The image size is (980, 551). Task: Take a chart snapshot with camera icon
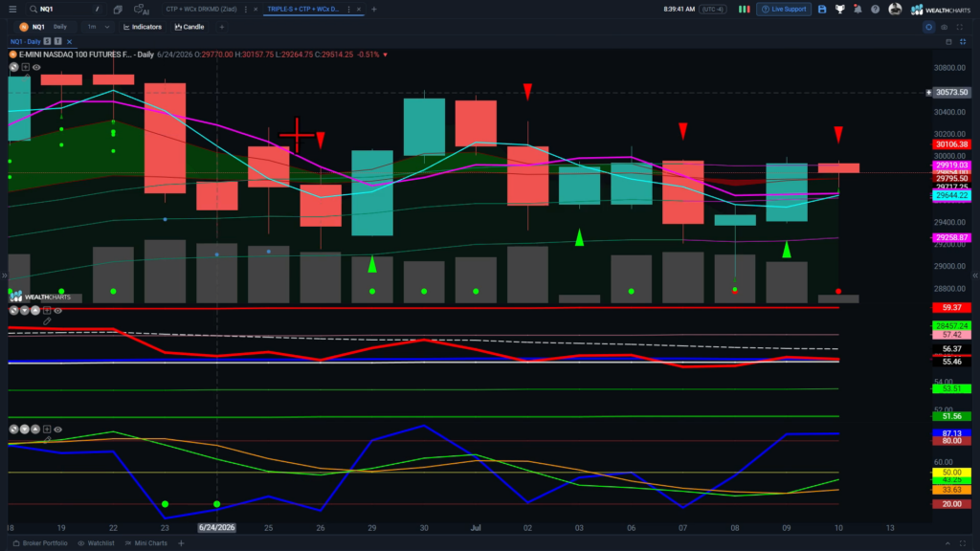[x=945, y=27]
